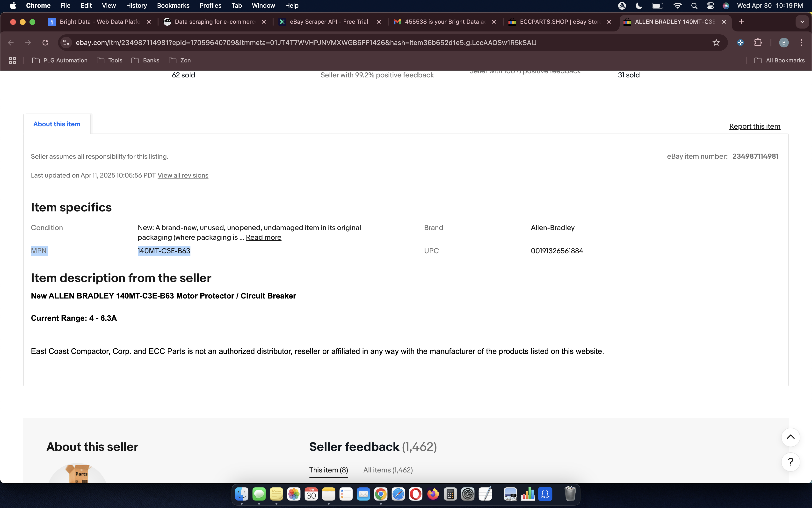Viewport: 812px width, 508px height.
Task: Open Trash from the dock
Action: 570,494
